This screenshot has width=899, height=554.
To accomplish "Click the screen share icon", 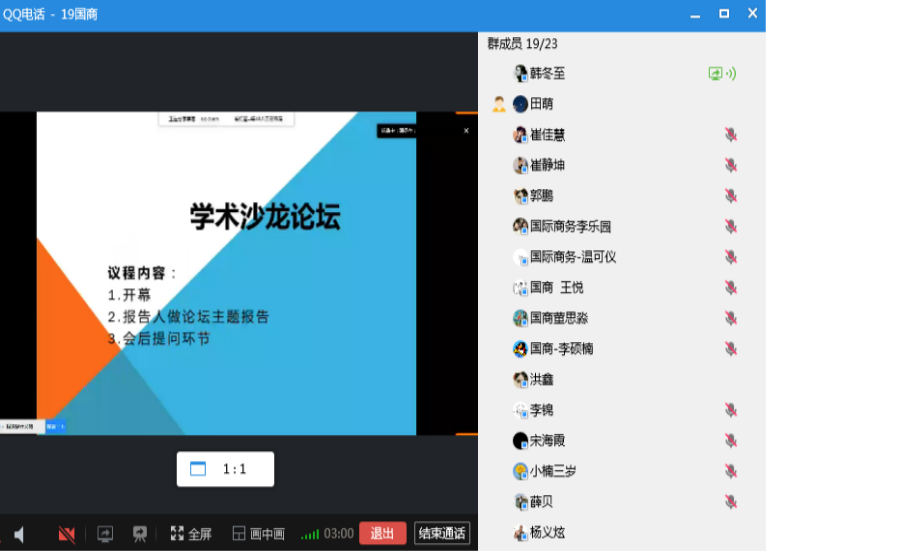I will point(105,534).
